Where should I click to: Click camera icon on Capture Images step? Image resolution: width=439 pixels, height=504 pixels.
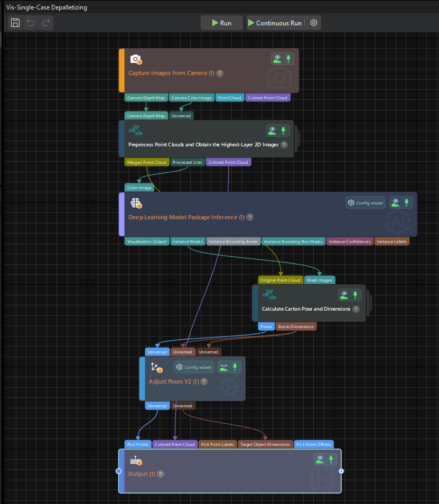click(x=136, y=60)
